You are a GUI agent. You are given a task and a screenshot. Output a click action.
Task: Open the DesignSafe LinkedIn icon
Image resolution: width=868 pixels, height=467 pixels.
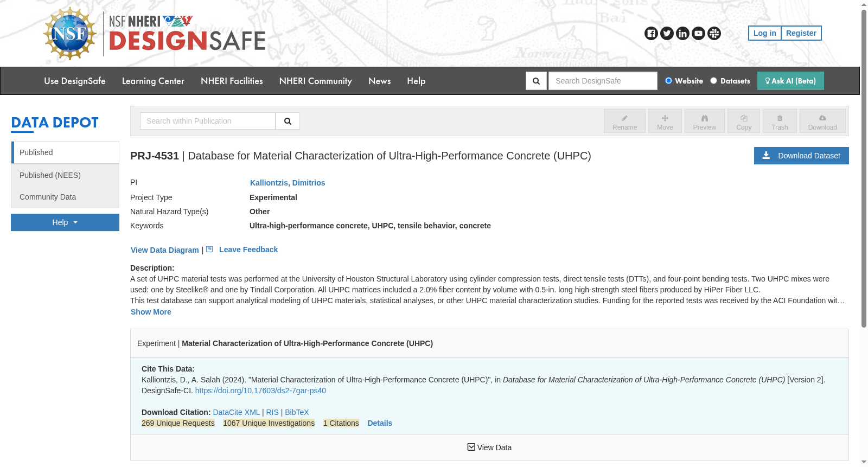coord(682,34)
